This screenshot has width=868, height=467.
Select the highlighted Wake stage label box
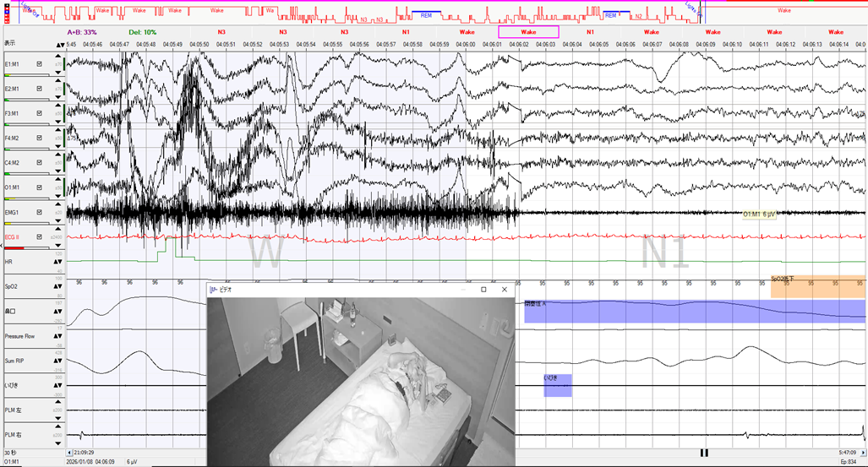(528, 31)
